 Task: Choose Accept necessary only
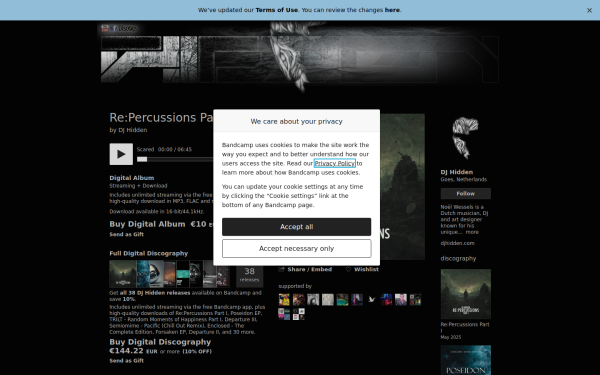coord(297,249)
